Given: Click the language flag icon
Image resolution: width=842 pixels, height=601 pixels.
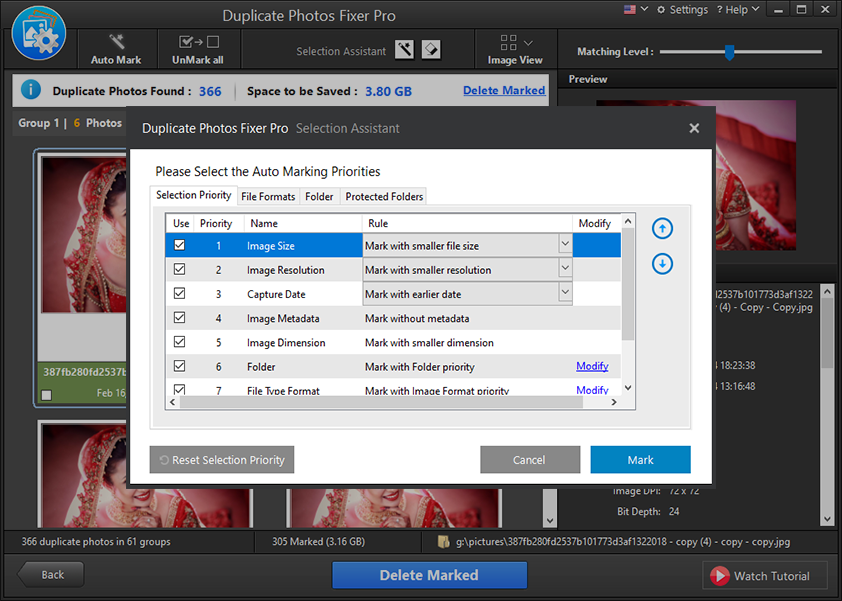Looking at the screenshot, I should coord(629,10).
